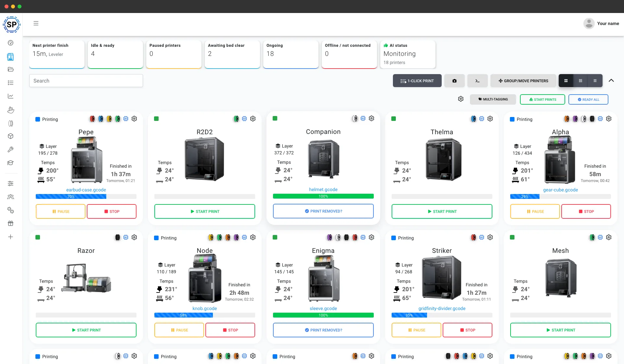Stop the Striker print
Viewport: 624px width, 364px height.
(467, 330)
